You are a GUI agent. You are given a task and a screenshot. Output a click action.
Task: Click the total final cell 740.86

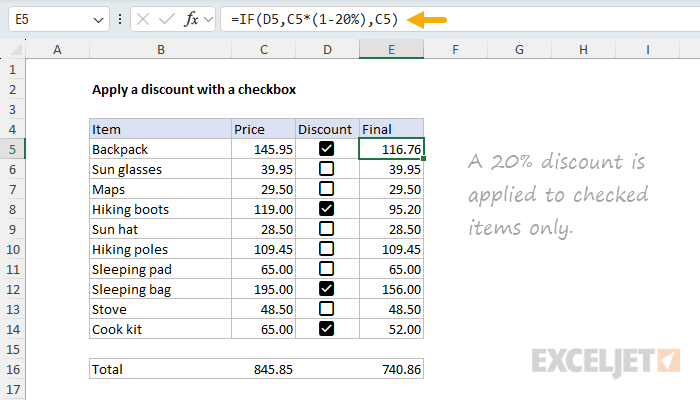click(392, 369)
